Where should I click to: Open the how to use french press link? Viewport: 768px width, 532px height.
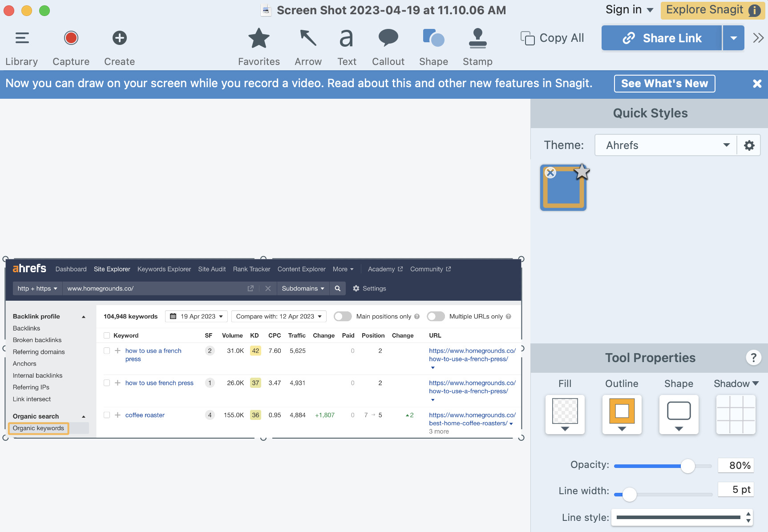pos(159,383)
